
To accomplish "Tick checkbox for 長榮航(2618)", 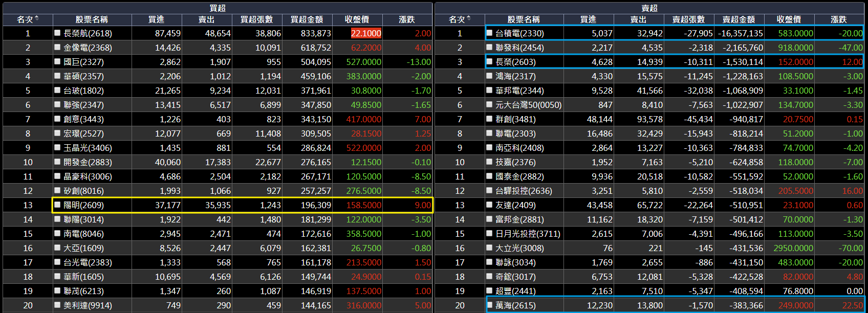I will click(57, 33).
